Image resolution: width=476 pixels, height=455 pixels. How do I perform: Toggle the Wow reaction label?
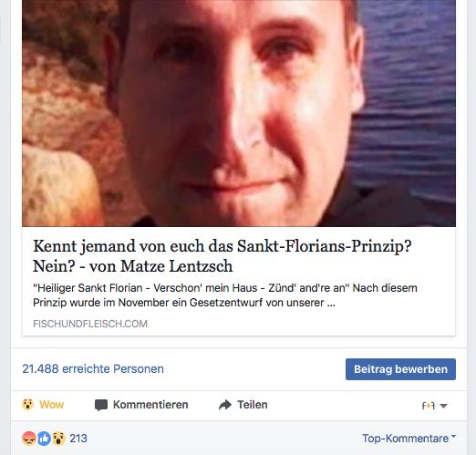[x=52, y=405]
